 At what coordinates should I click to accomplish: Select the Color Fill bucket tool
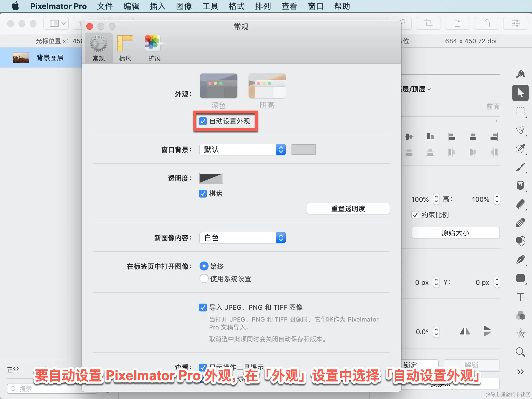[520, 185]
